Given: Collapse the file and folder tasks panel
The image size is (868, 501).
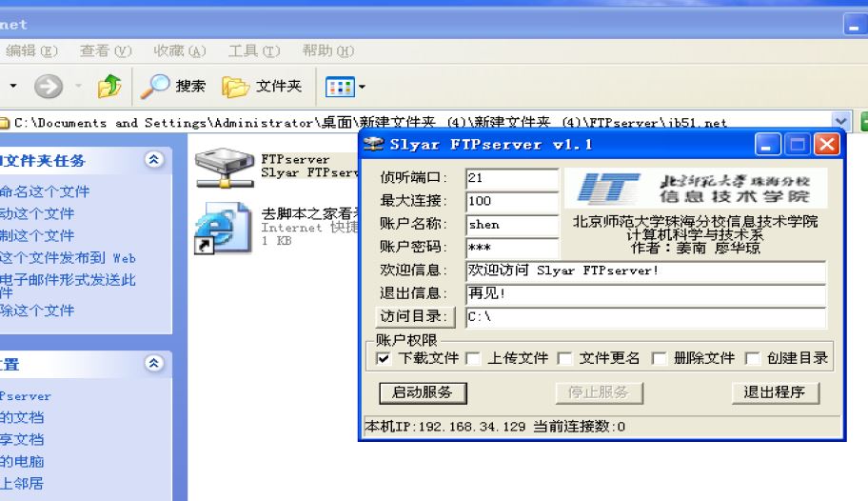Looking at the screenshot, I should pos(154,160).
